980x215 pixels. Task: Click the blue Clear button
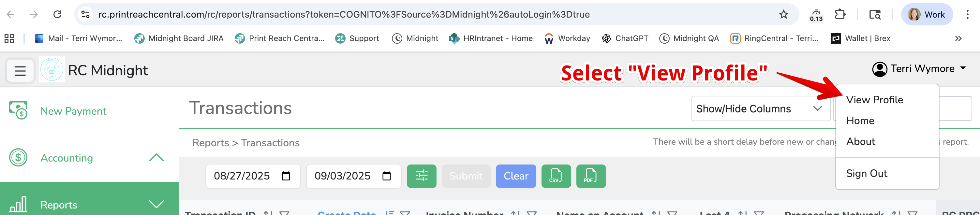[515, 176]
